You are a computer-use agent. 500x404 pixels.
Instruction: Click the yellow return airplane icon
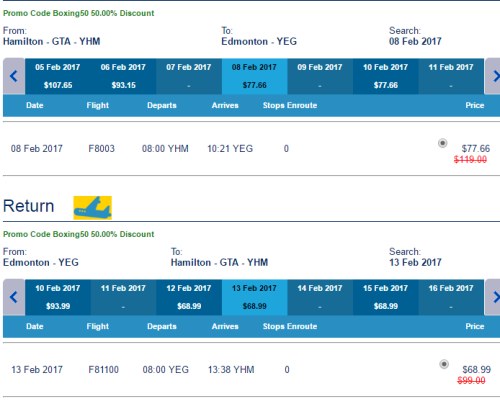click(x=92, y=208)
